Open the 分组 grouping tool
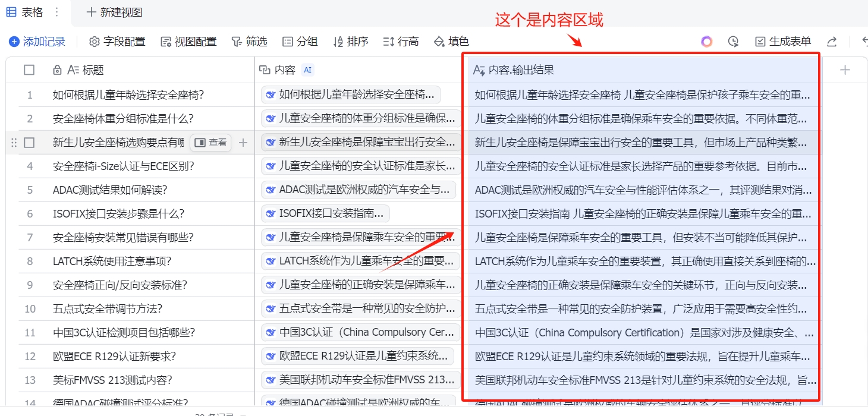The width and height of the screenshot is (868, 416). [300, 42]
